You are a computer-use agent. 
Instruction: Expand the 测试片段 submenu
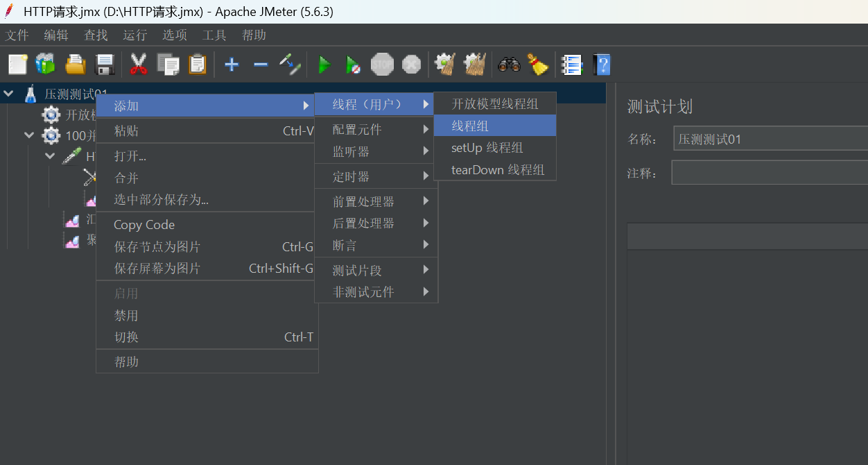tap(376, 270)
